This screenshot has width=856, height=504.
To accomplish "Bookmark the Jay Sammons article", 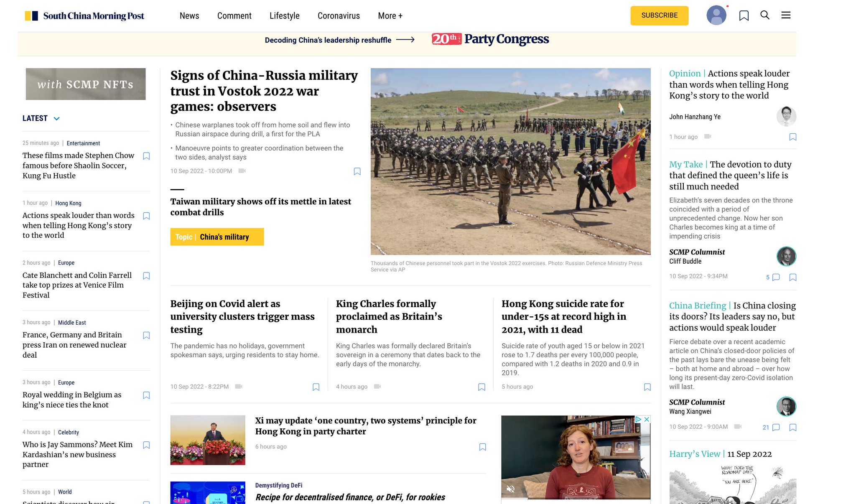I will 146,445.
